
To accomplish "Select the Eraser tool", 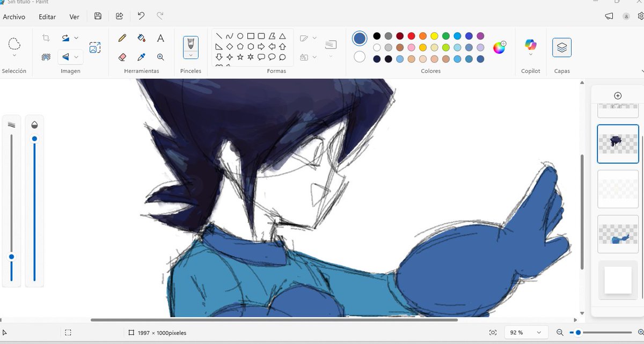I will click(x=122, y=56).
